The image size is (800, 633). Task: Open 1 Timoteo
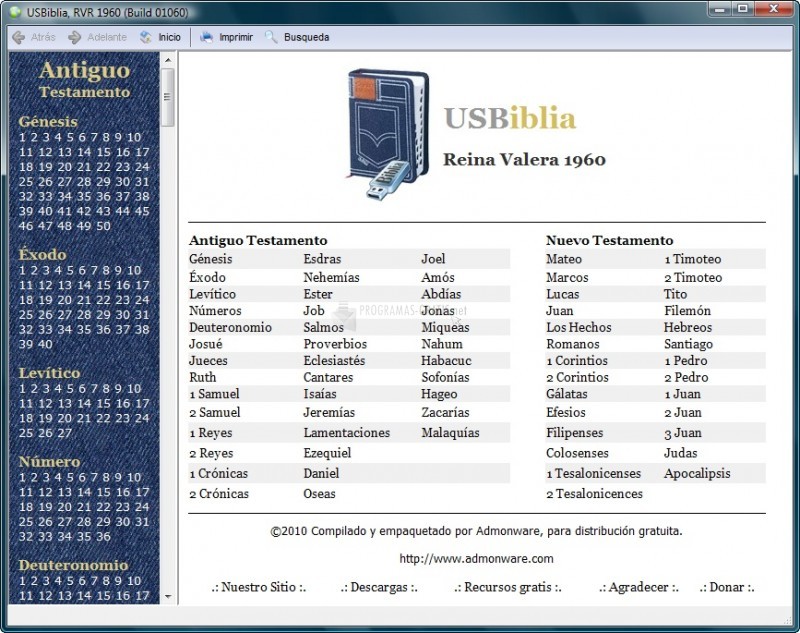click(693, 259)
